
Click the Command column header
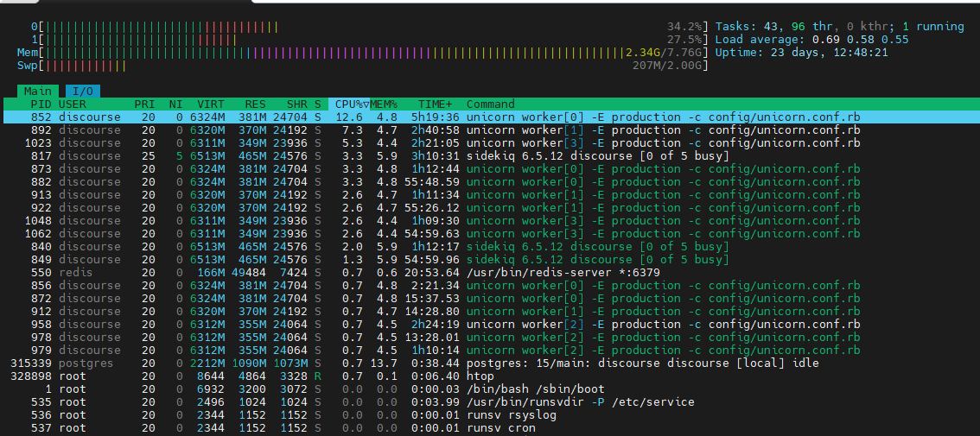pyautogui.click(x=491, y=104)
